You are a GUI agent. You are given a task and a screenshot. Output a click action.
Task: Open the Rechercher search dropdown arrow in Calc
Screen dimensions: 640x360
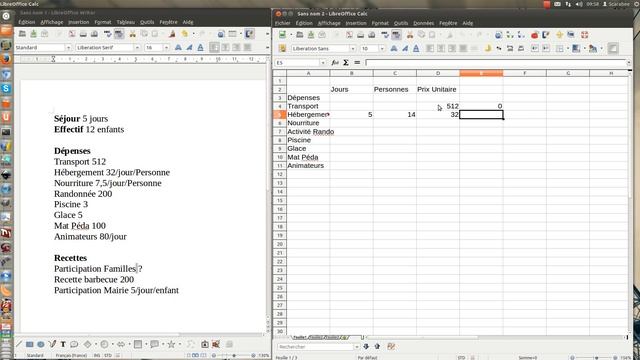357,347
